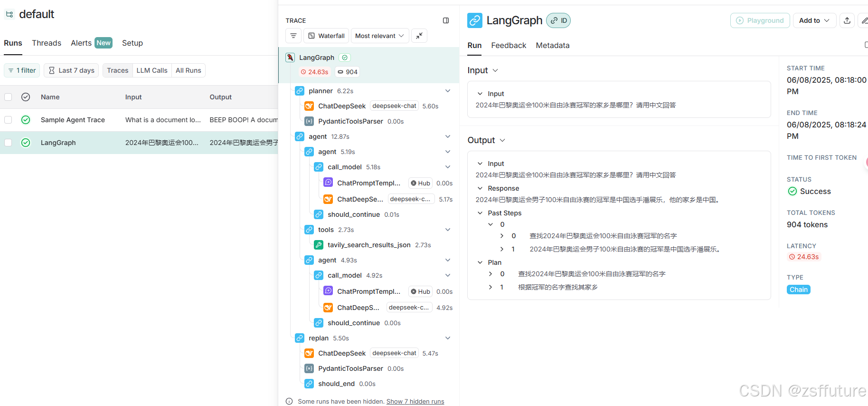
Task: Click the should_continue 0.01s icon
Action: [x=319, y=214]
